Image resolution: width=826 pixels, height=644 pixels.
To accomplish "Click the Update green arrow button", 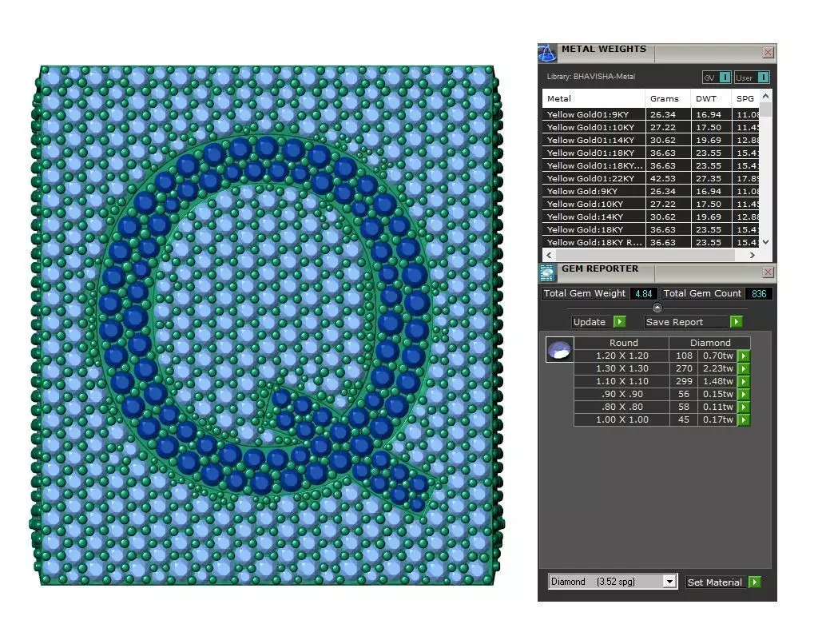I will point(620,321).
